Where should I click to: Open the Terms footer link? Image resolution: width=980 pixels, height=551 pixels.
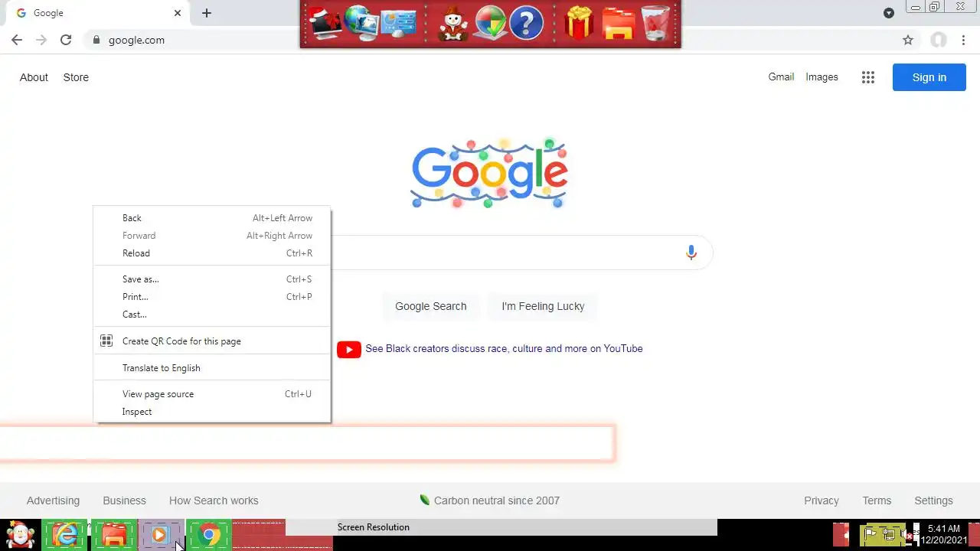[877, 500]
